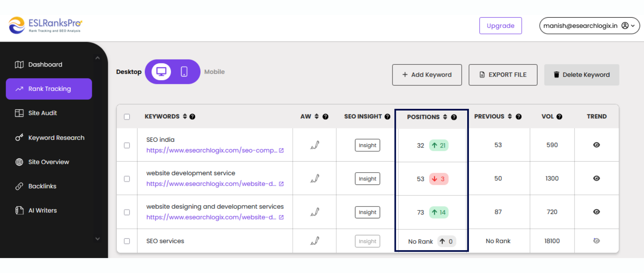Click AW writer icon for SEO india
The height and width of the screenshot is (273, 644).
tap(315, 145)
